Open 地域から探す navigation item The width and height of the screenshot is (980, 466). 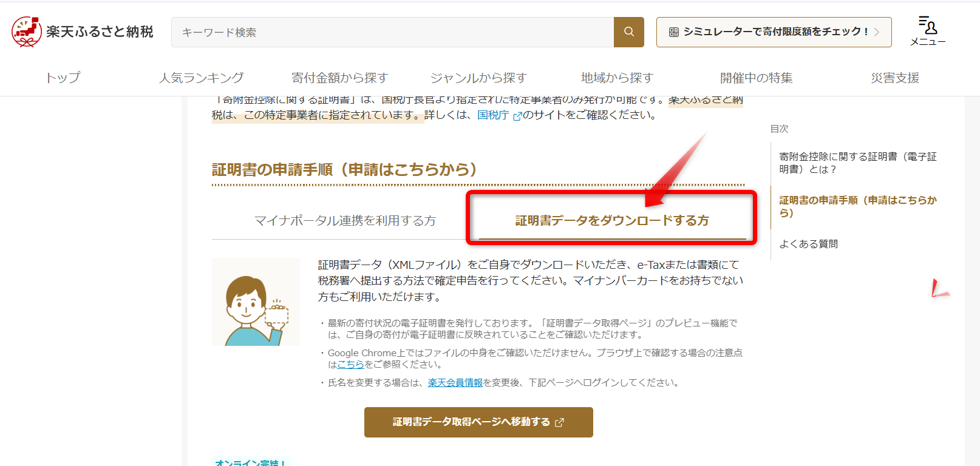coord(617,78)
